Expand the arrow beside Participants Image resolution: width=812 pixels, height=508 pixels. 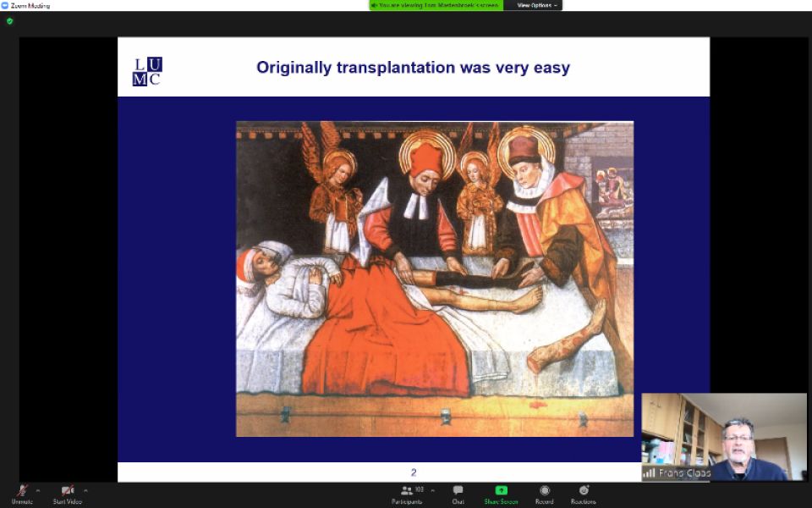[x=433, y=490]
